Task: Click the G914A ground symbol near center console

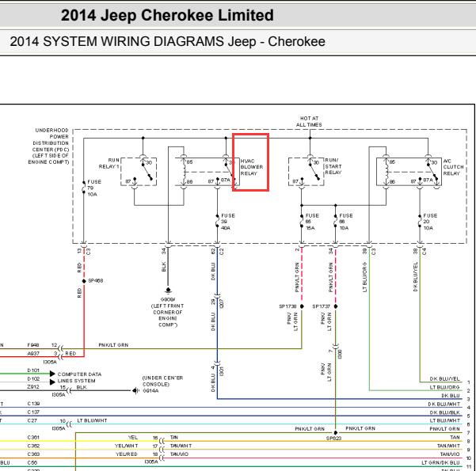Action: [x=135, y=390]
